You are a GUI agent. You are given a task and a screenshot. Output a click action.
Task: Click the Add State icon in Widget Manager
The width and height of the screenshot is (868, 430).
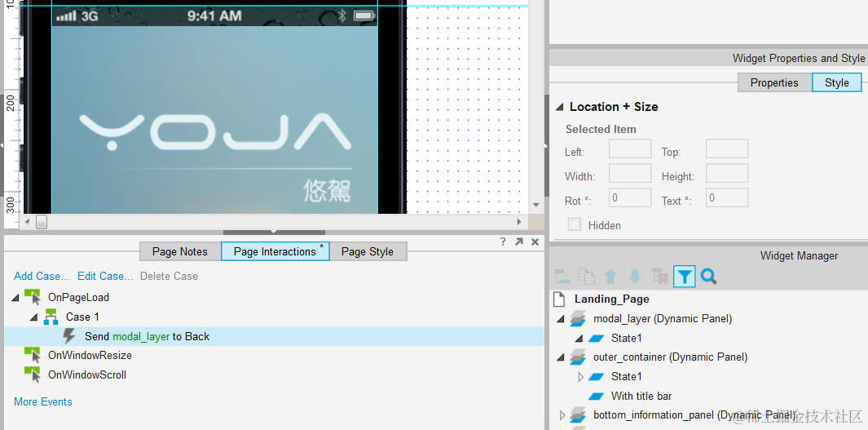pyautogui.click(x=562, y=276)
